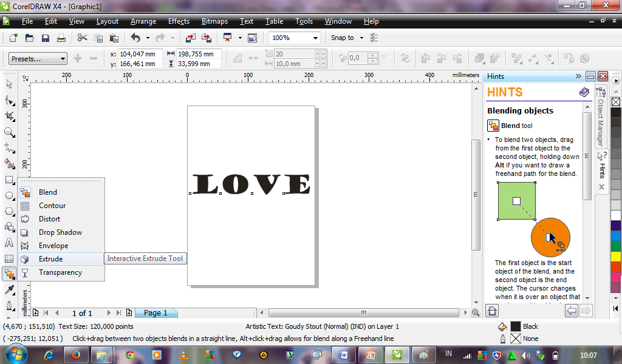Select the Text tool in toolbox

click(x=9, y=243)
